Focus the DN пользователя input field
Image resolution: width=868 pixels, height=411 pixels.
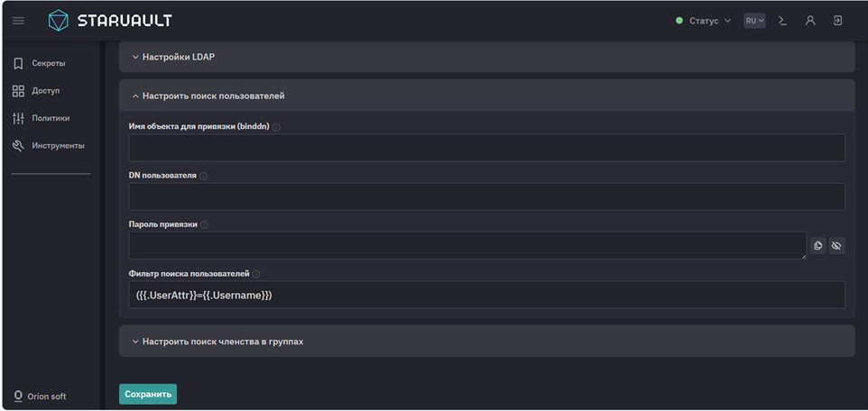(486, 197)
